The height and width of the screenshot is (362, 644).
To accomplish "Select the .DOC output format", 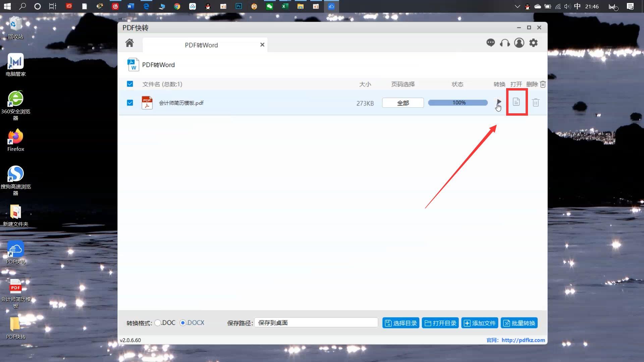I will (x=157, y=323).
